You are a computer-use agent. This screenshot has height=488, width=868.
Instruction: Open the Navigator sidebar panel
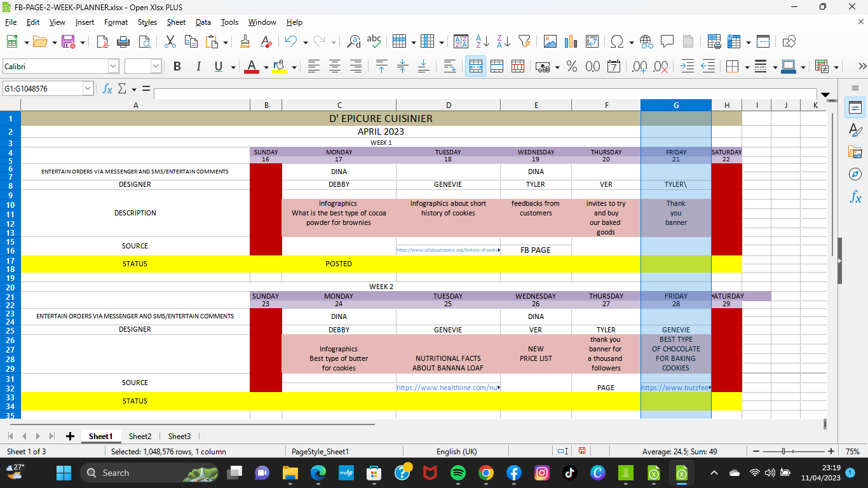[x=855, y=174]
